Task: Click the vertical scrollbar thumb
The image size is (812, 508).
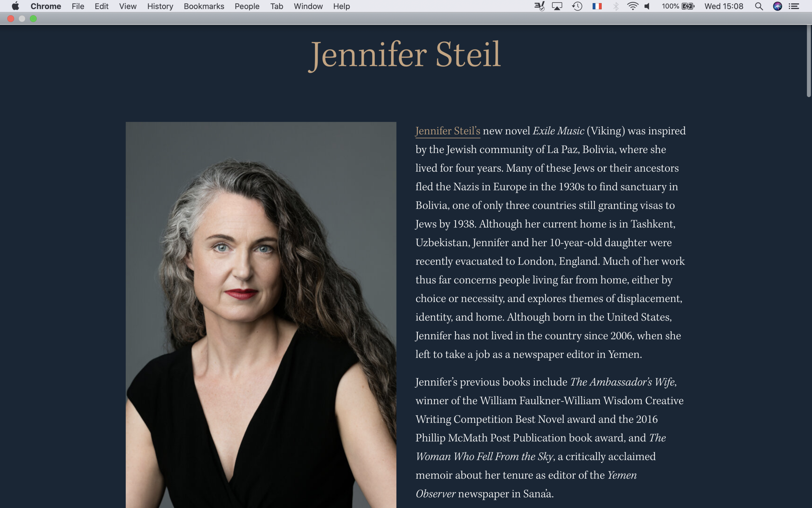Action: (x=808, y=61)
